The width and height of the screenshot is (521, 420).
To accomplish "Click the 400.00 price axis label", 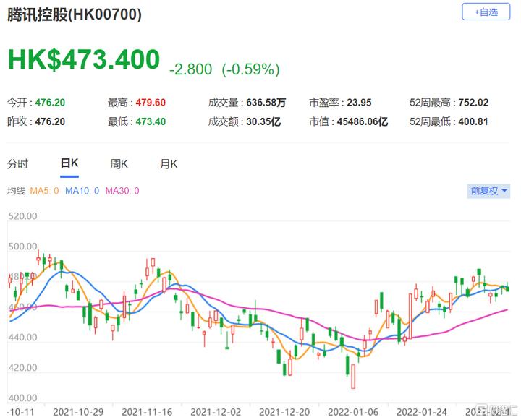I will point(23,398).
